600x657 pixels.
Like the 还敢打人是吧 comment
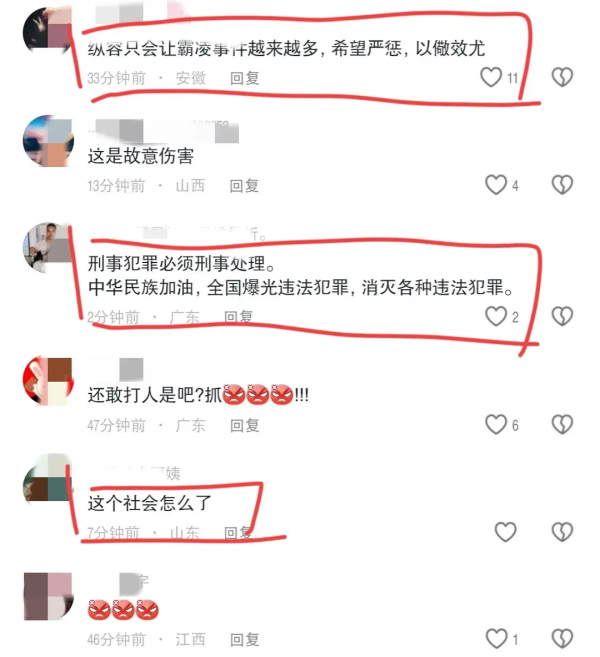coord(496,424)
